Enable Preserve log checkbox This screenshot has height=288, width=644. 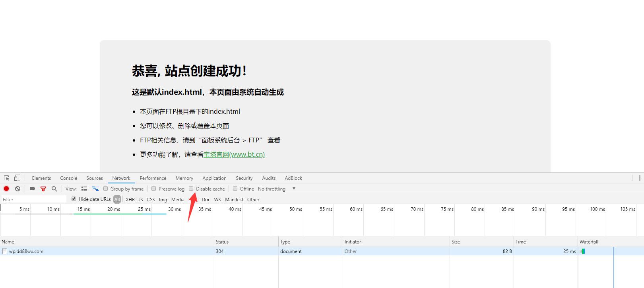pos(154,189)
